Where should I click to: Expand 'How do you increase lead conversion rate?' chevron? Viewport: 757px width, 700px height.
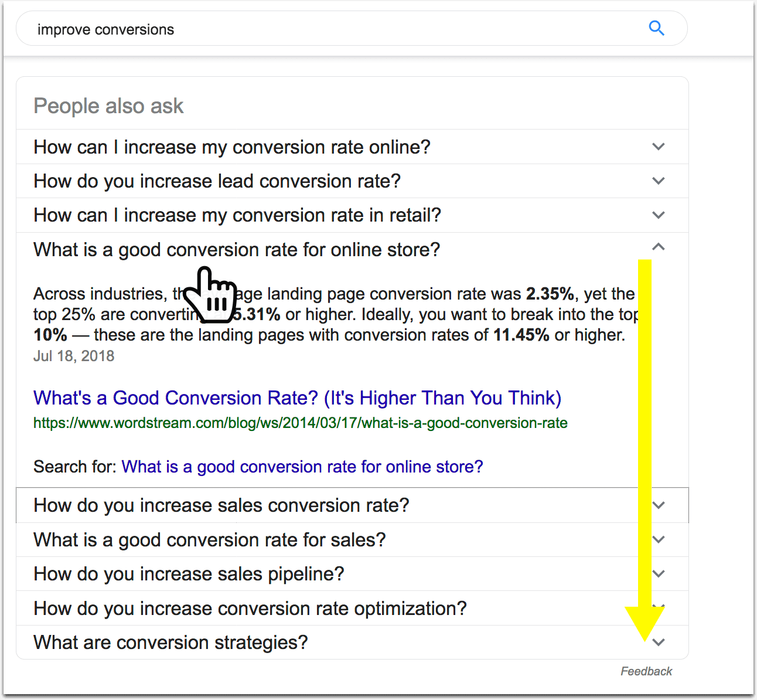point(659,181)
